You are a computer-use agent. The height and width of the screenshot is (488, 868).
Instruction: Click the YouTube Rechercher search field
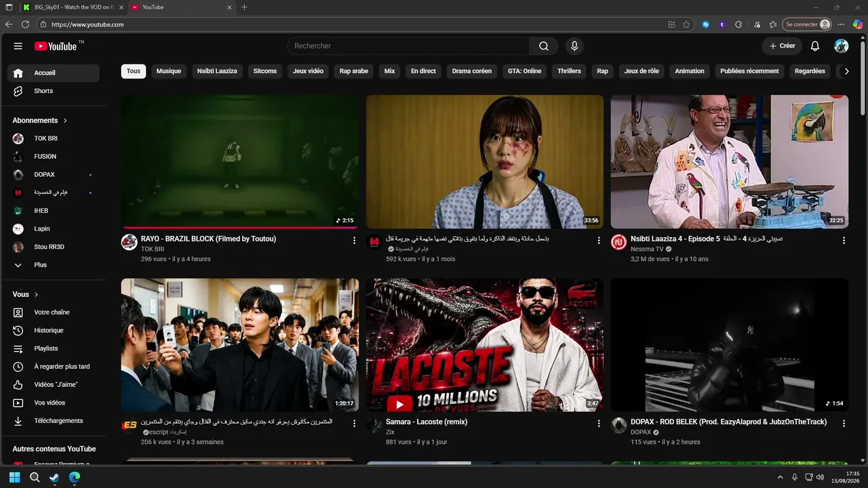[x=408, y=46]
